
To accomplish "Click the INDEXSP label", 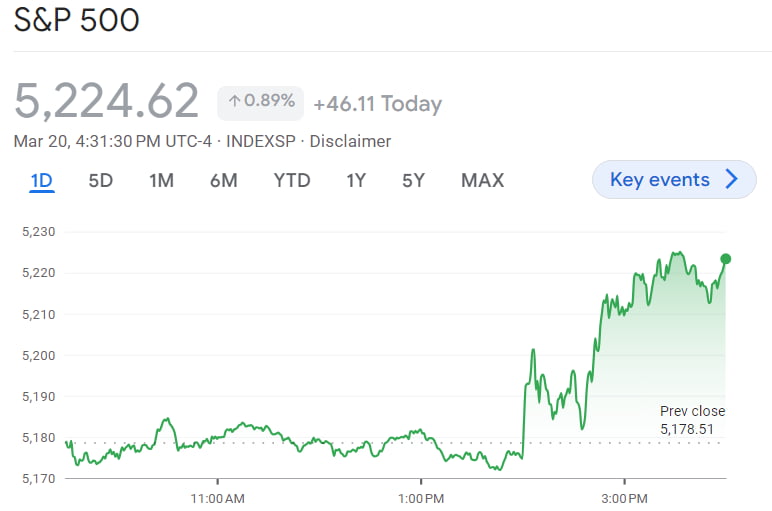I will pos(260,142).
